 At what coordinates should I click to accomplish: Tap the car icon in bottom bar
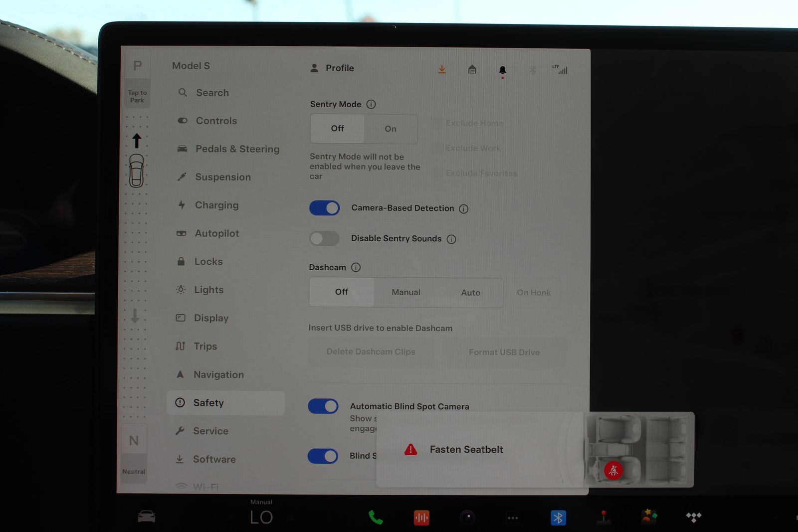tap(147, 517)
